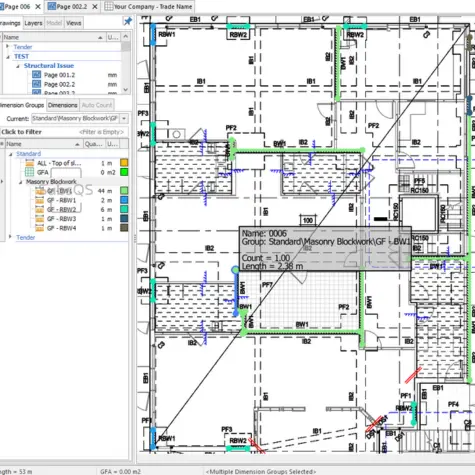Select the Masonry Blockwork row
475x475 pixels.
pos(51,182)
